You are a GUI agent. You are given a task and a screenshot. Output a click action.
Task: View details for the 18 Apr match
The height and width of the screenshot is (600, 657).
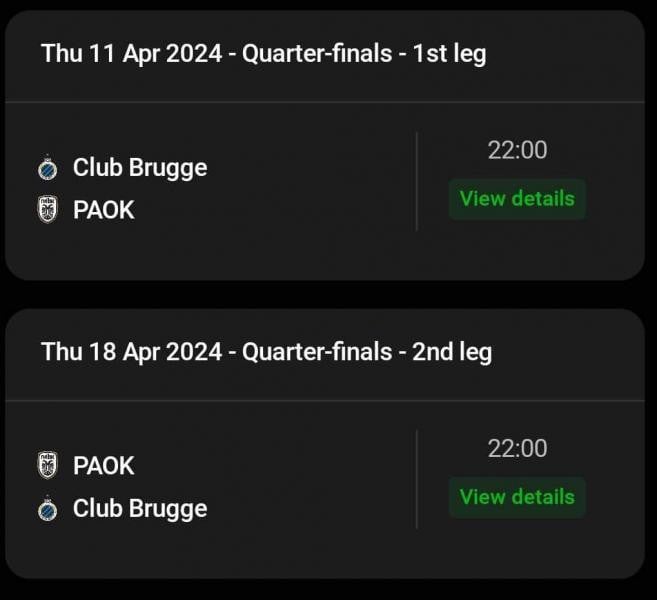[517, 497]
